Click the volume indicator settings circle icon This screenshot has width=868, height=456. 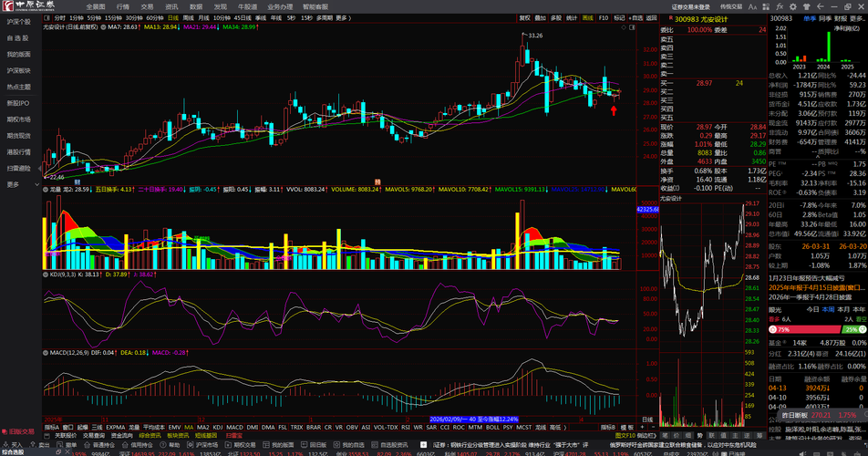[46, 190]
